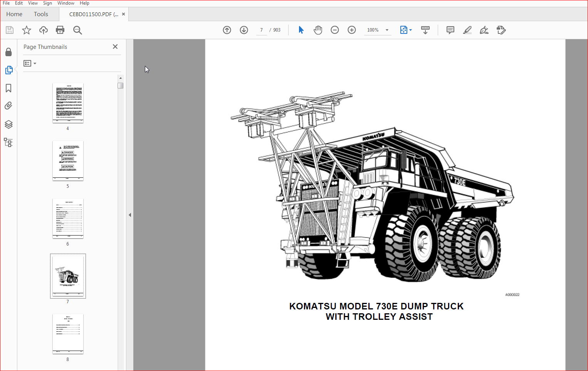Select the highlighter pen tool

point(467,30)
